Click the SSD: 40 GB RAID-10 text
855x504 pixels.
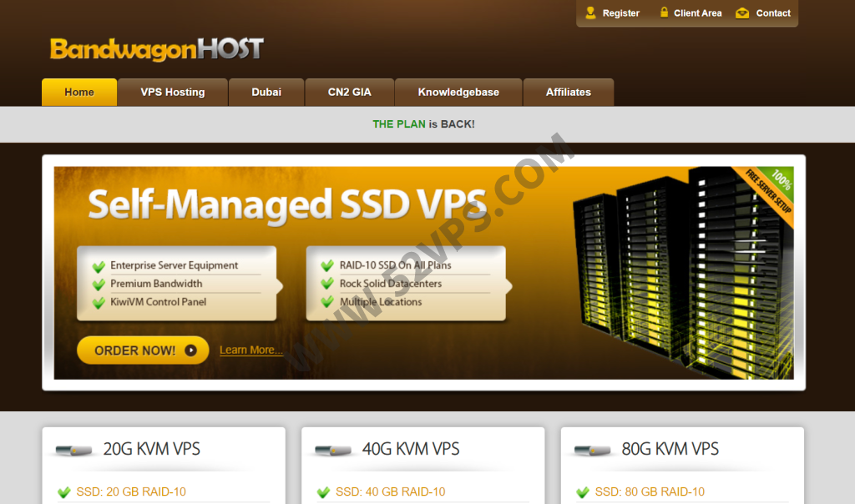391,492
